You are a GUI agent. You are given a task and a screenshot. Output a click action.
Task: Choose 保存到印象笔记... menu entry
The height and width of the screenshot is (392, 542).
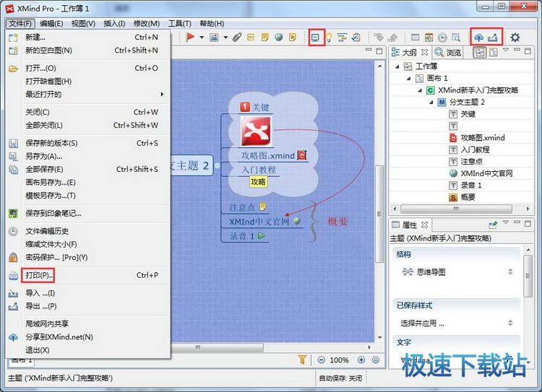(87, 214)
